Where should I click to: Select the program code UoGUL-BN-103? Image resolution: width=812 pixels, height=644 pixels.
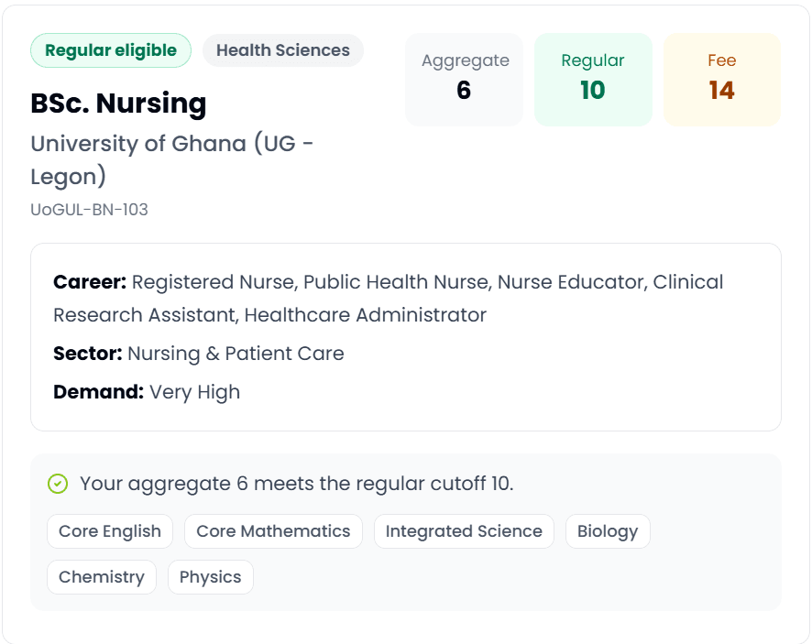coord(89,210)
